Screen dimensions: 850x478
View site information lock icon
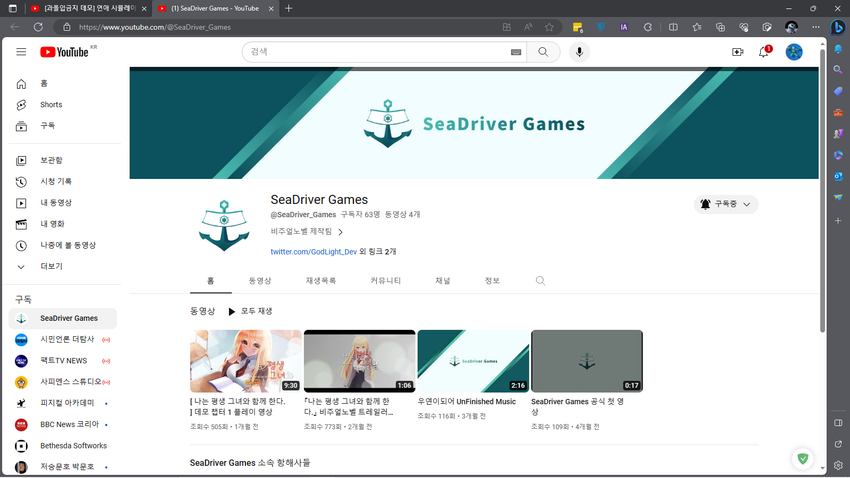pyautogui.click(x=67, y=27)
